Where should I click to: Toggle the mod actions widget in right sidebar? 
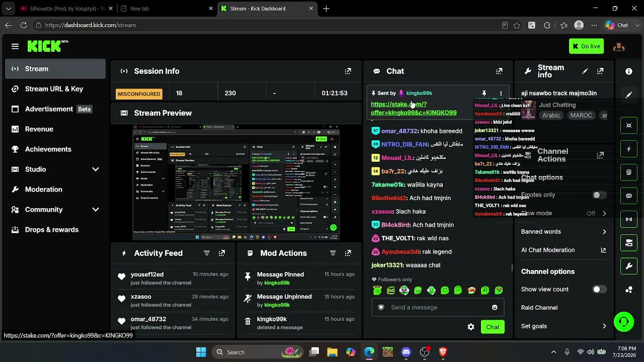click(x=629, y=172)
